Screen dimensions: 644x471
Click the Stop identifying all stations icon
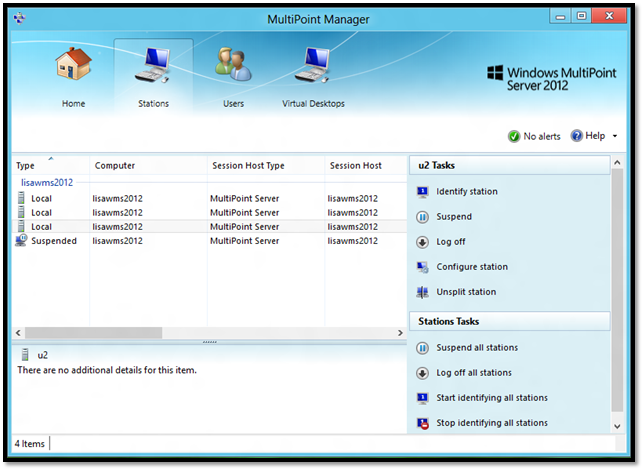pyautogui.click(x=422, y=423)
